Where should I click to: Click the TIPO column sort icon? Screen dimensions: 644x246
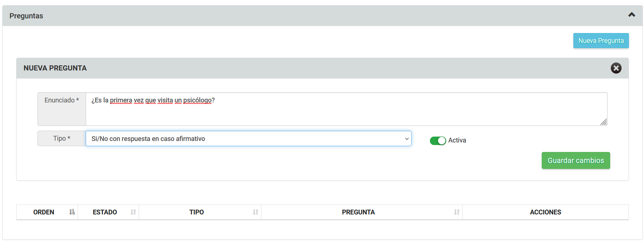tap(255, 212)
